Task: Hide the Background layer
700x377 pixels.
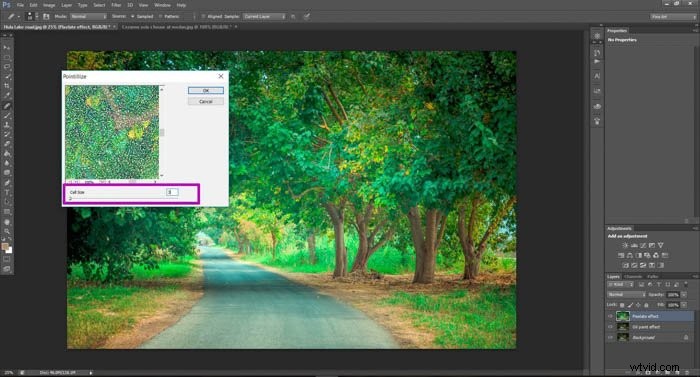Action: (x=610, y=338)
